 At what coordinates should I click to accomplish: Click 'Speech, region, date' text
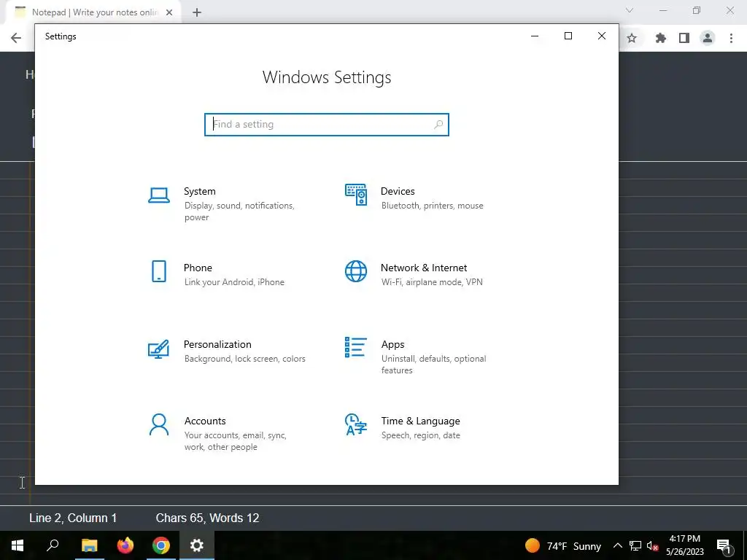tap(421, 435)
